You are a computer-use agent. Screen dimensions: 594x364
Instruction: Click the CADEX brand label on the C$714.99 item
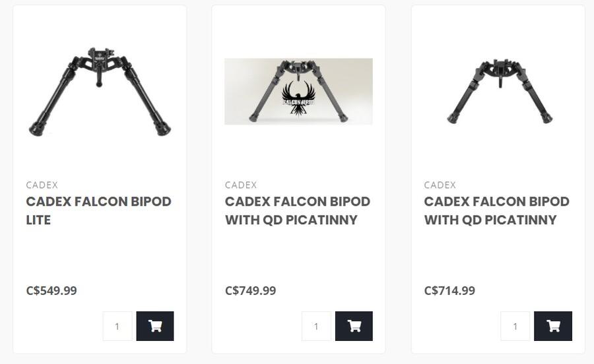tap(440, 185)
